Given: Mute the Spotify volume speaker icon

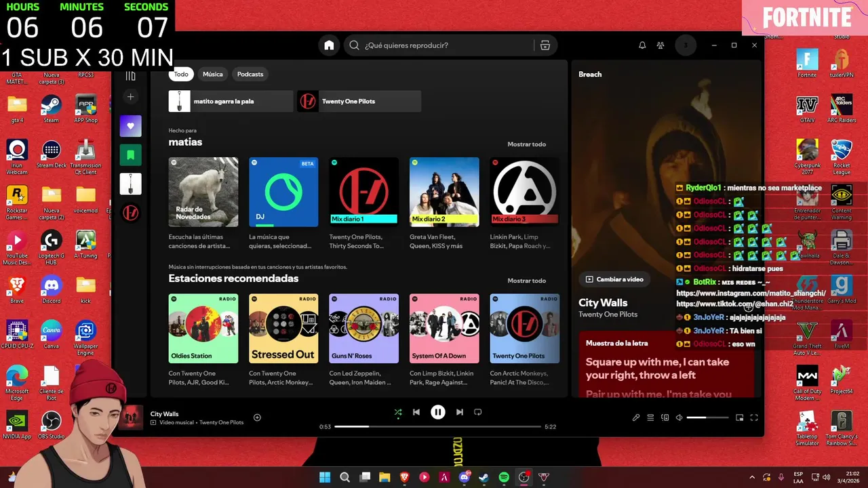Looking at the screenshot, I should pos(679,418).
